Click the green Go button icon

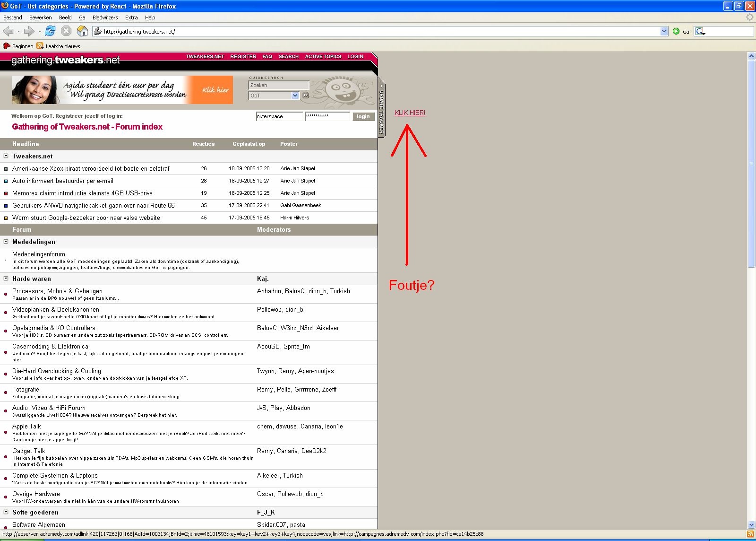(676, 31)
